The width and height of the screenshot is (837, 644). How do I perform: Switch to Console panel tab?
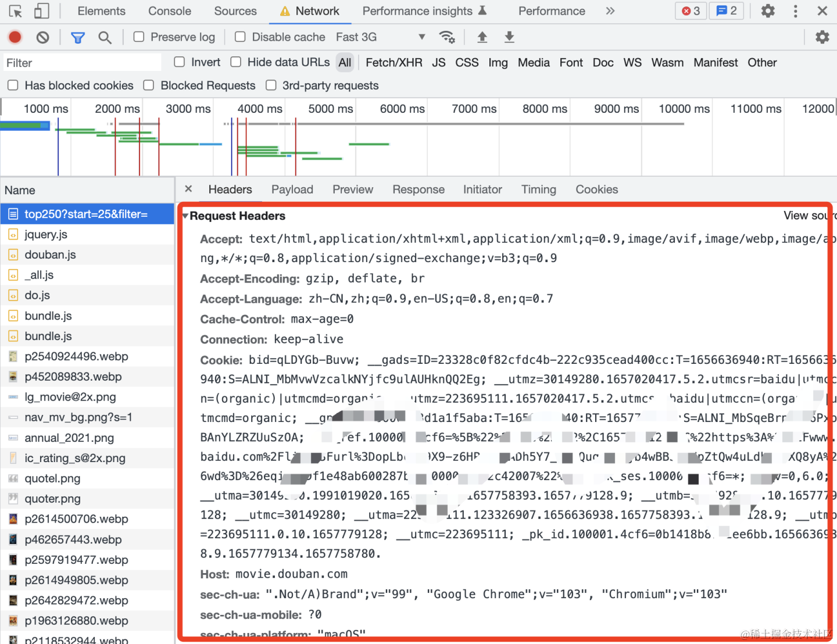(x=170, y=11)
